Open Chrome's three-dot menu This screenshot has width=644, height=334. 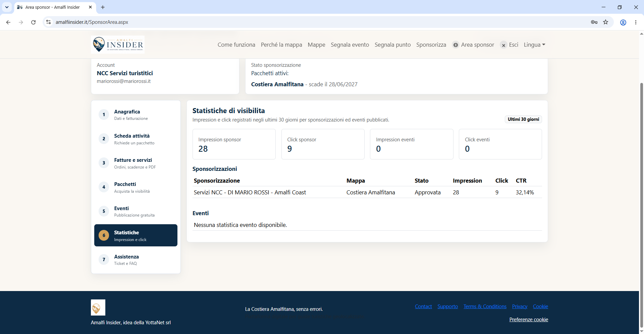(636, 22)
